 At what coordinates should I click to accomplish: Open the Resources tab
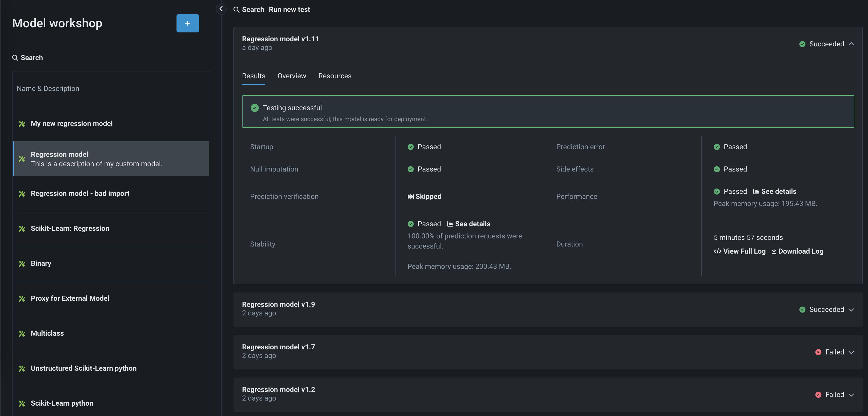click(x=334, y=76)
